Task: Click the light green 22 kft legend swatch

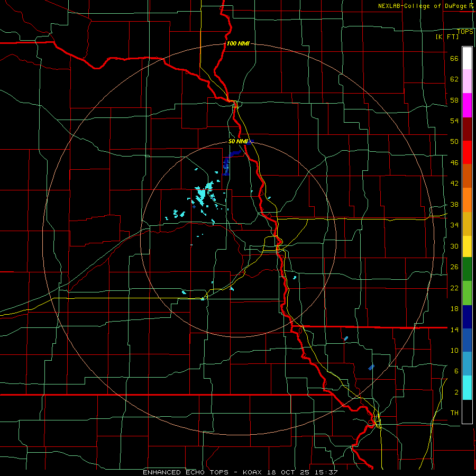Action: [x=467, y=293]
